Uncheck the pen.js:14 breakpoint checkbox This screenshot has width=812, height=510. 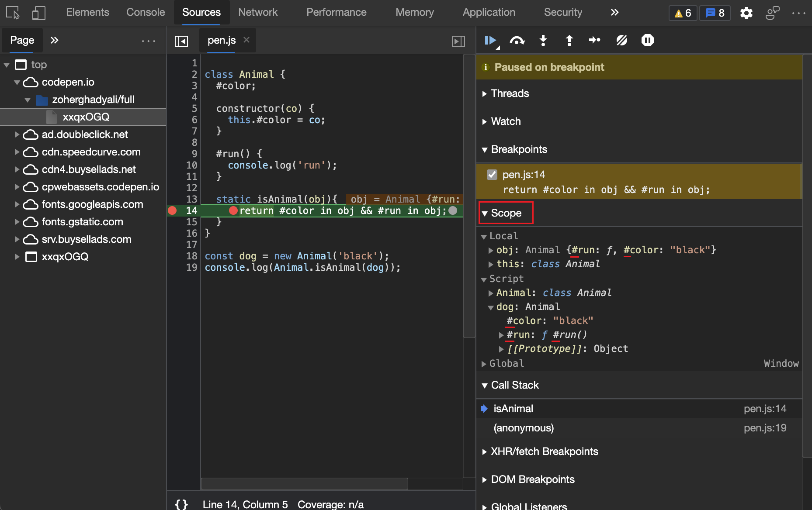(492, 174)
